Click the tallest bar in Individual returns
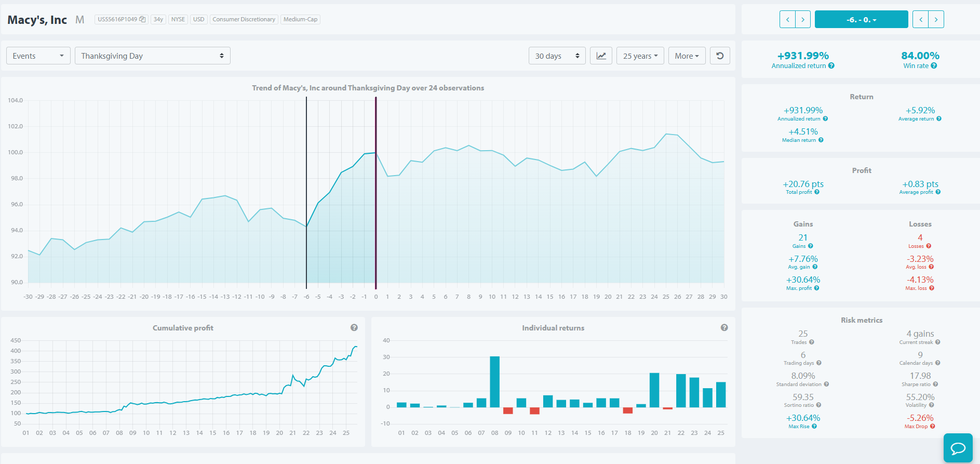This screenshot has height=464, width=980. [494, 382]
